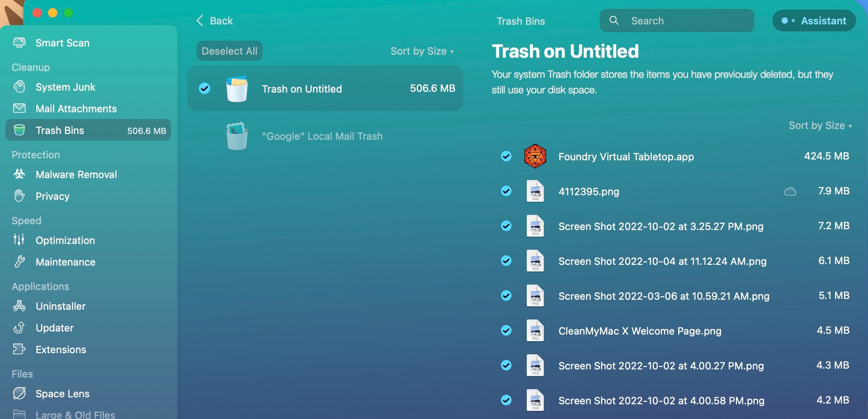Click the Optimization sliders icon
This screenshot has height=419, width=868.
pyautogui.click(x=19, y=240)
